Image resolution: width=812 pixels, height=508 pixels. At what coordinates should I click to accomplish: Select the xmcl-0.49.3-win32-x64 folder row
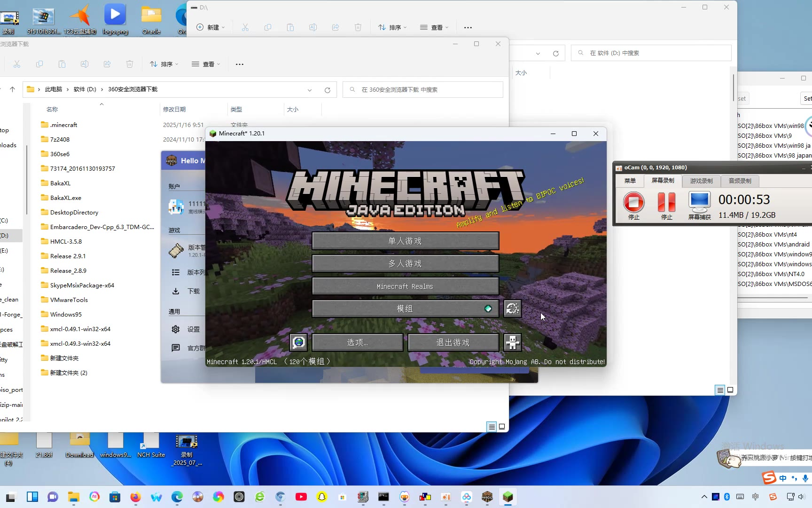99,343
